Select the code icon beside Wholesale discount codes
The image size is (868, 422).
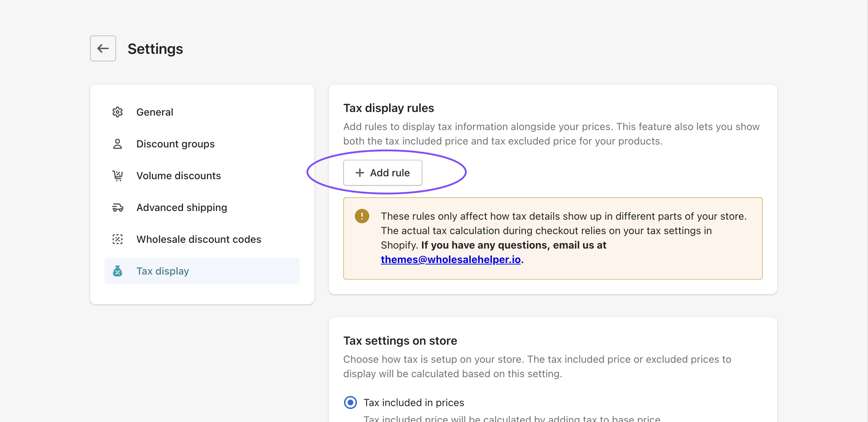tap(117, 239)
